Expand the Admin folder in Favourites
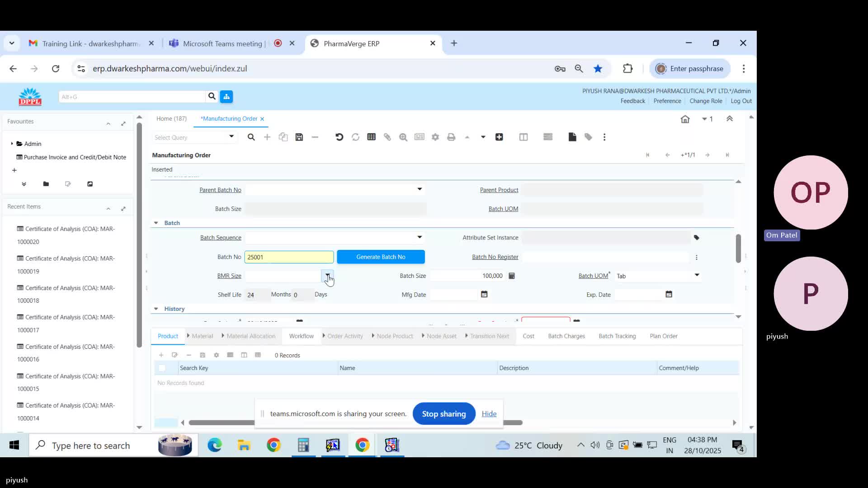The height and width of the screenshot is (488, 868). coord(12,144)
